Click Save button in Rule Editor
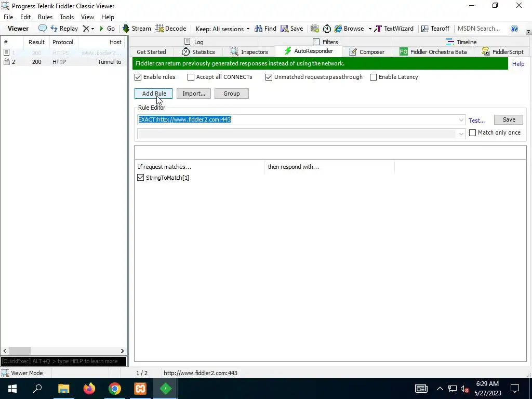This screenshot has height=399, width=532. [x=509, y=119]
